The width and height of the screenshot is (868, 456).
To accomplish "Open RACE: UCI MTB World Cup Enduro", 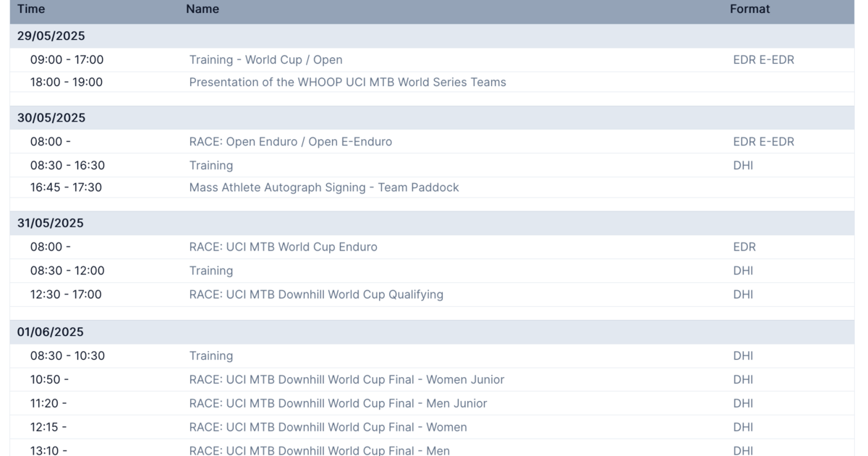I will (x=283, y=247).
